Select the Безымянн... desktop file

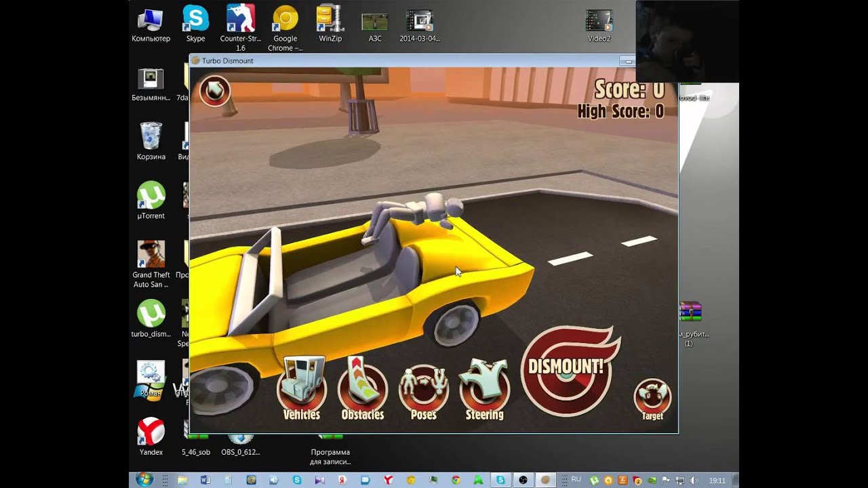point(151,84)
